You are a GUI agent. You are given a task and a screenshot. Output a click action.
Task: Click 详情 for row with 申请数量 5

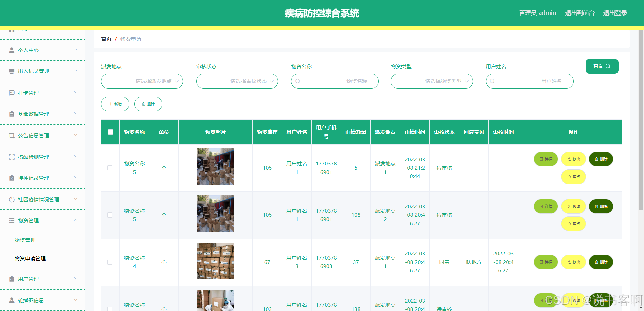click(546, 159)
